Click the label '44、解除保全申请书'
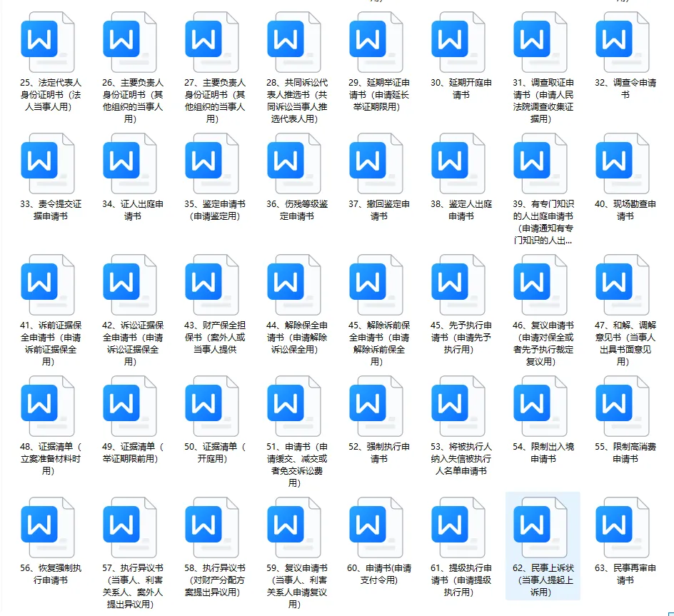The height and width of the screenshot is (616, 674). (296, 337)
